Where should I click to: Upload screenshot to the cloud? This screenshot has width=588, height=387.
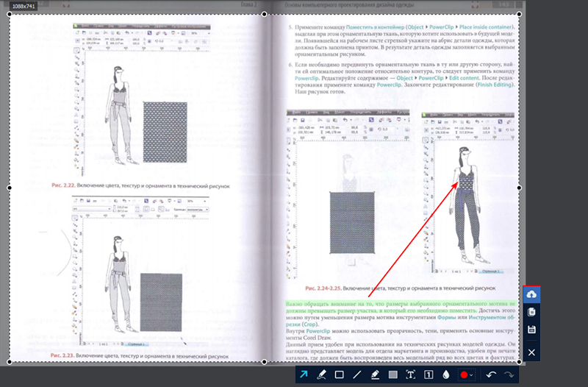pos(531,294)
